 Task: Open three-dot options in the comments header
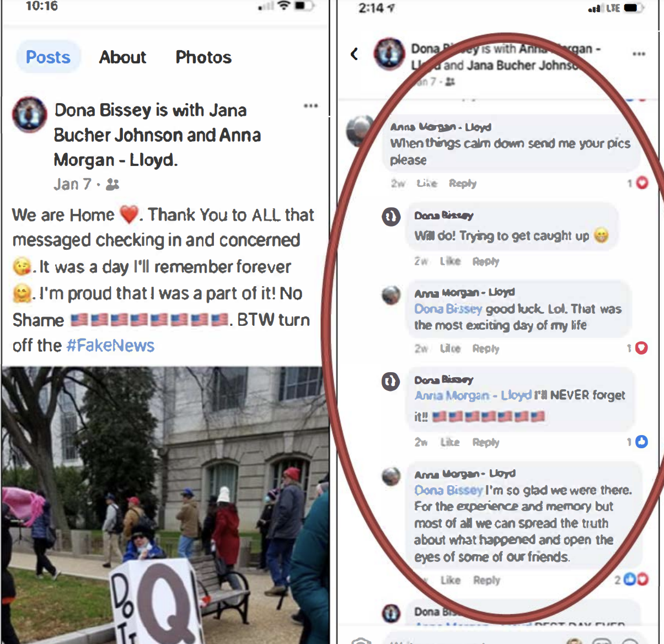[x=639, y=54]
